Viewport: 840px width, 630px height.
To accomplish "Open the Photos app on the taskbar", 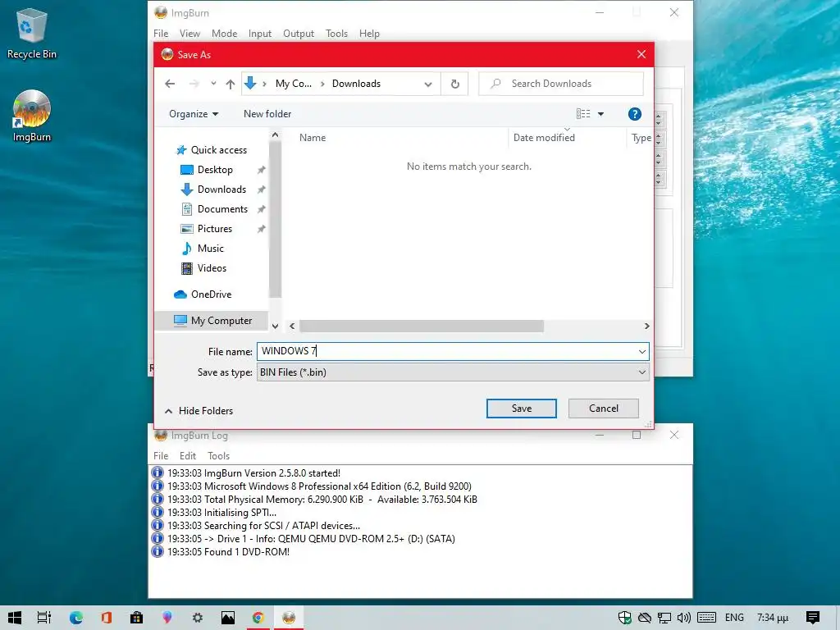I will (x=228, y=618).
